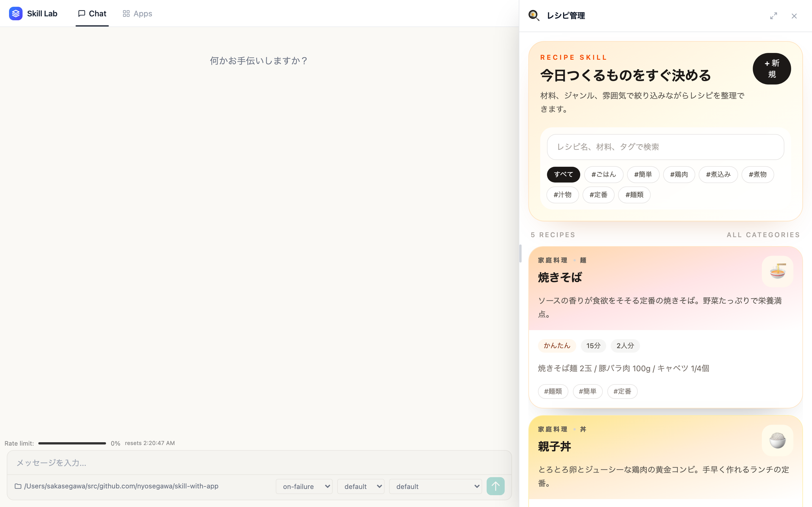Click inside the recipe search field
This screenshot has height=507, width=812.
point(665,146)
